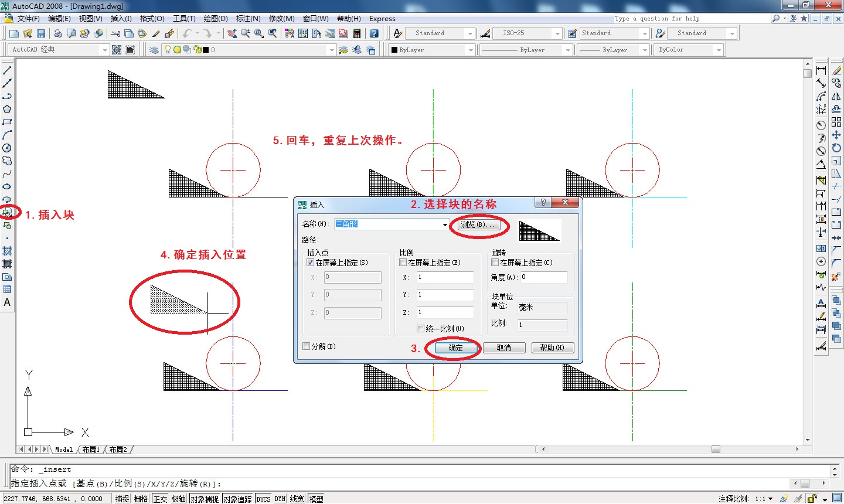Click the 浏览(B)... browse button

tap(479, 224)
